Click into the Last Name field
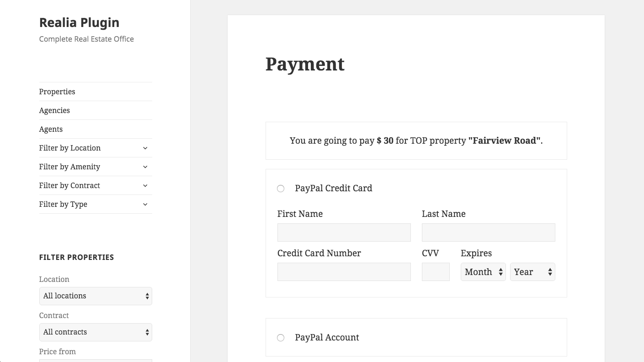 [488, 232]
